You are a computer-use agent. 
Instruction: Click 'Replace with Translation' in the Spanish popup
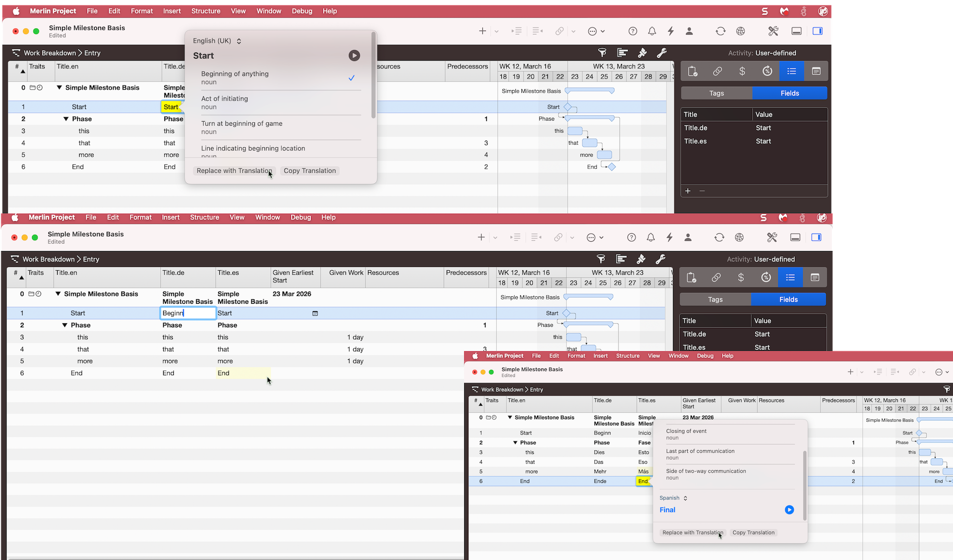coord(693,532)
